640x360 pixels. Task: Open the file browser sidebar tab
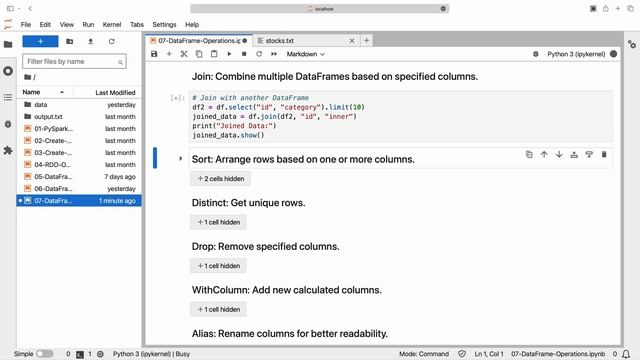click(8, 44)
